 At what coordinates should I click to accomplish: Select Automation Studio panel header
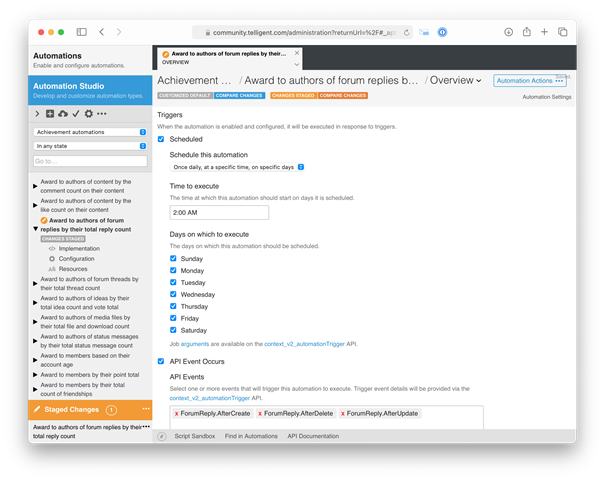pos(90,90)
